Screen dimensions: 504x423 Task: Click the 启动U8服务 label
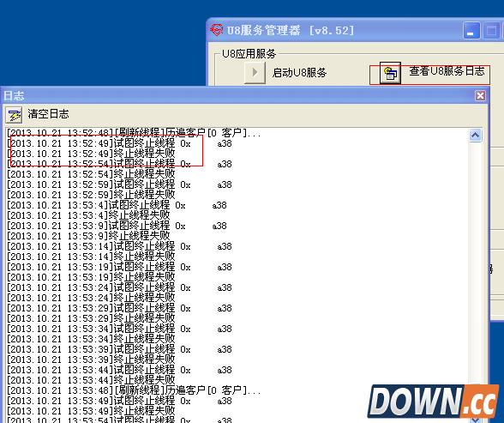[x=299, y=73]
